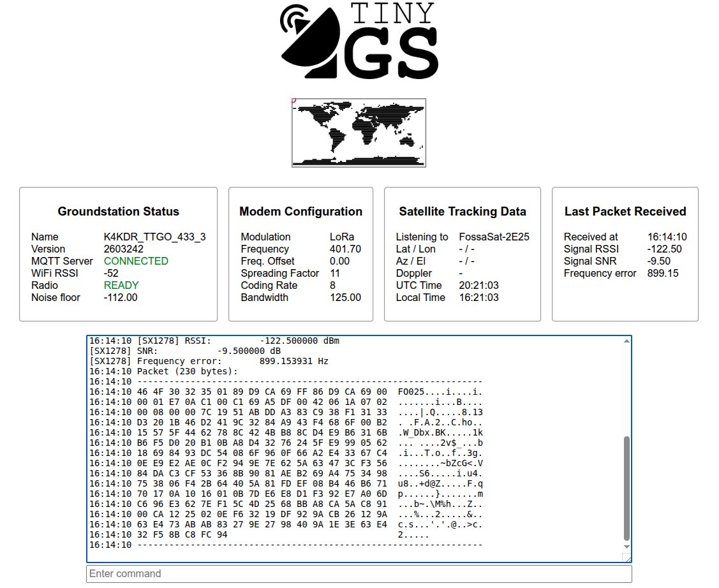Click the Satellite Tracking Data heading
This screenshot has height=588, width=719.
coord(462,211)
